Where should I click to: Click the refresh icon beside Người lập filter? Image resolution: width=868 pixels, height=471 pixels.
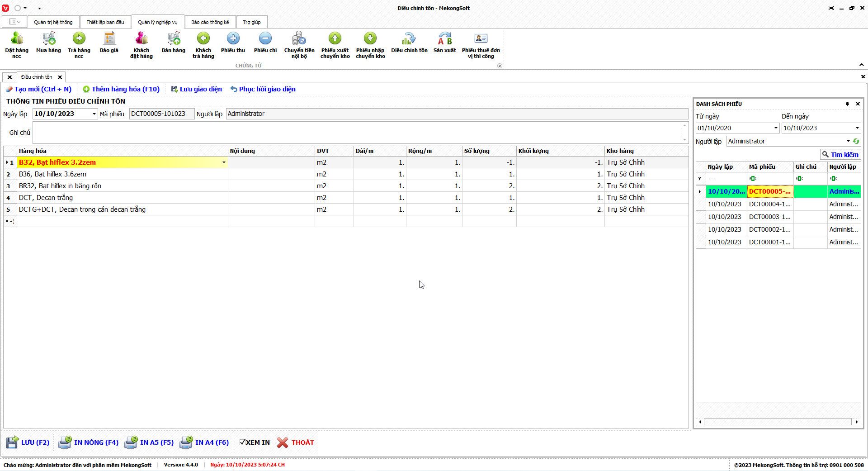[856, 141]
